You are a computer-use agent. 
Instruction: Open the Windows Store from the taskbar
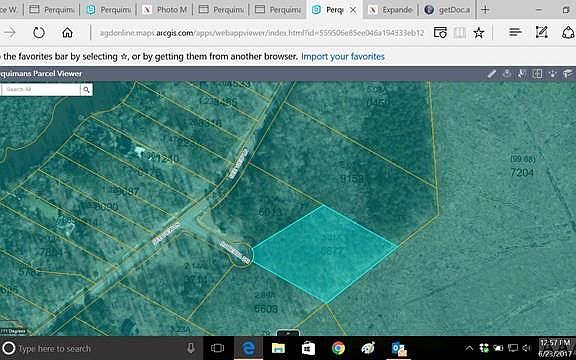tap(308, 348)
